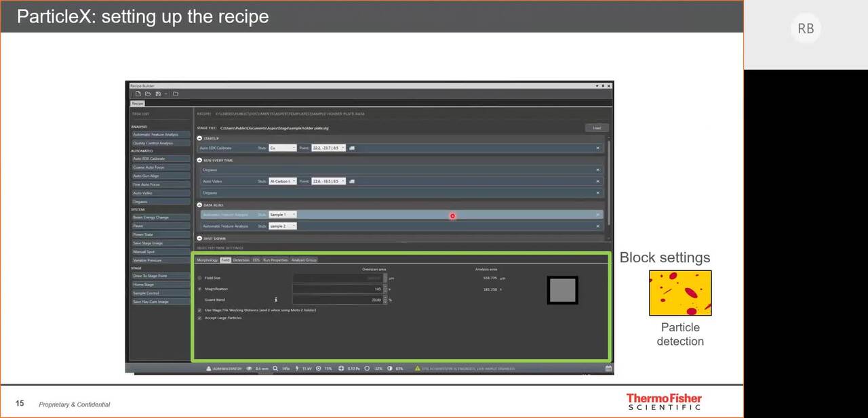The width and height of the screenshot is (868, 418).
Task: Toggle Use Stage File Working Distance checkbox
Action: [199, 310]
